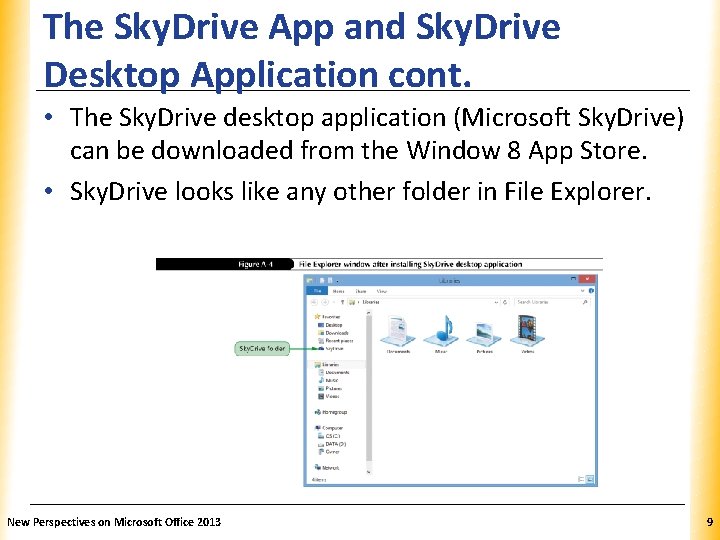Click the magnifier icon in search box
The height and width of the screenshot is (540, 720).
585,302
